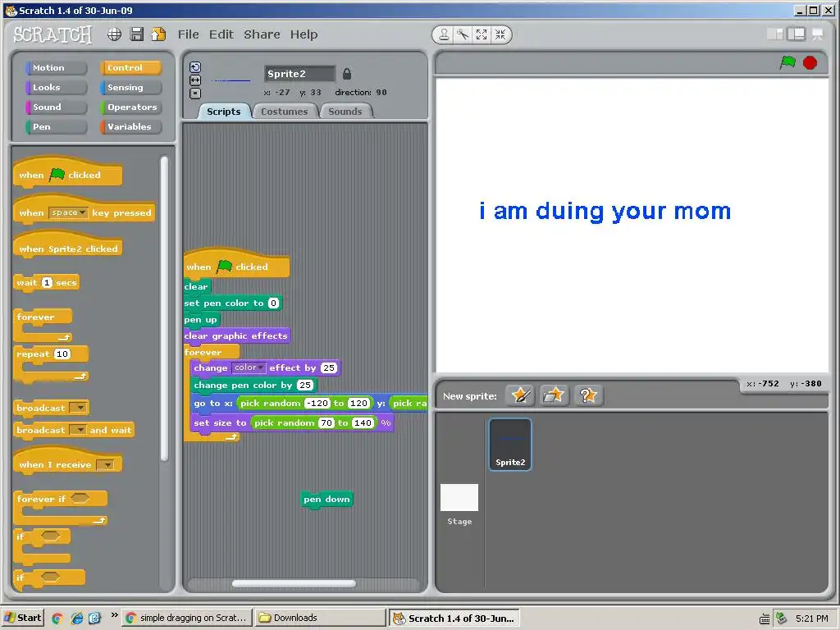
Task: Launch Internet Explorer from quick launch
Action: [76, 619]
